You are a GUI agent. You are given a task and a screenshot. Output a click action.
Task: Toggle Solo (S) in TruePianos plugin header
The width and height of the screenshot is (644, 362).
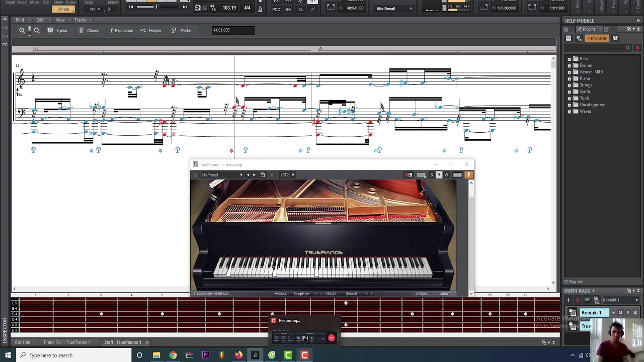pos(431,175)
